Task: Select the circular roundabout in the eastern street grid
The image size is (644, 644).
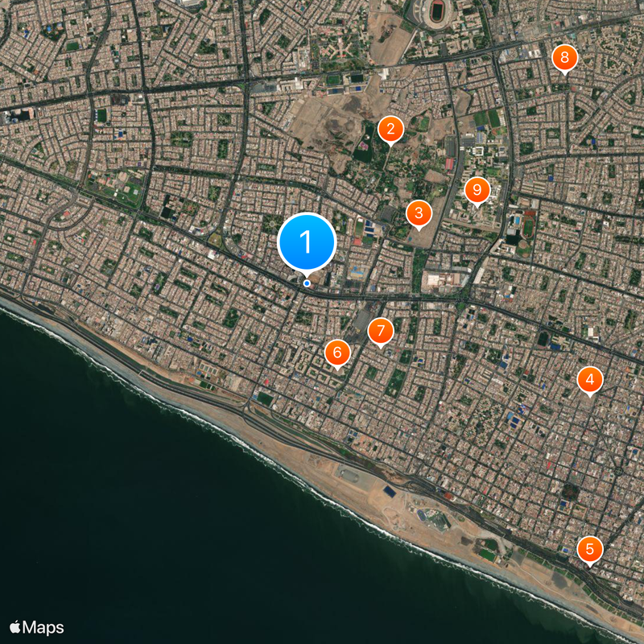Action: pos(618,471)
